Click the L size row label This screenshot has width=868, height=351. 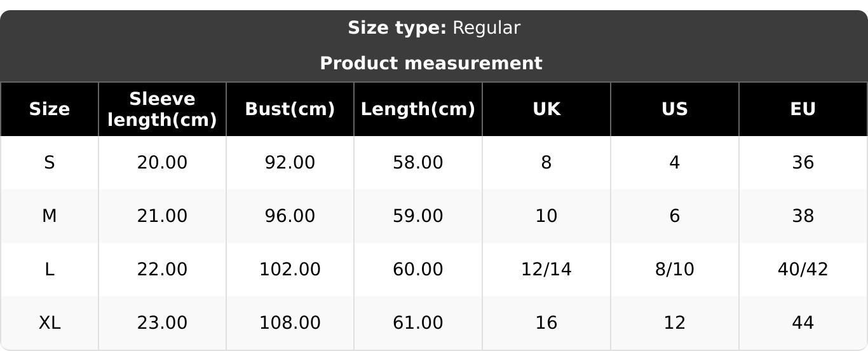[50, 270]
